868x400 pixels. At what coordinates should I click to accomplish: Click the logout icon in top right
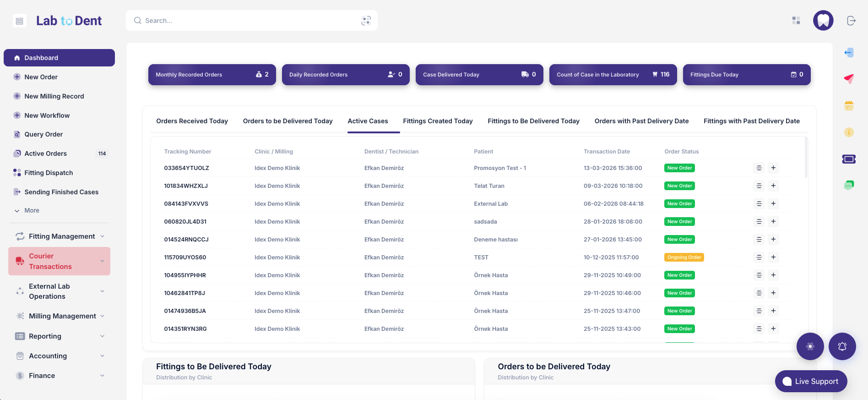tap(851, 21)
